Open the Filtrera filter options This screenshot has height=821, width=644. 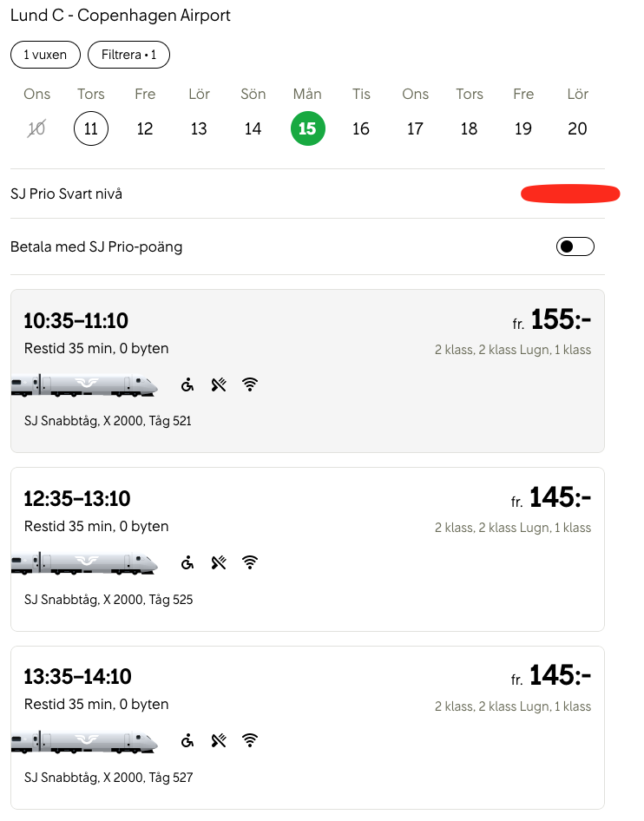128,55
